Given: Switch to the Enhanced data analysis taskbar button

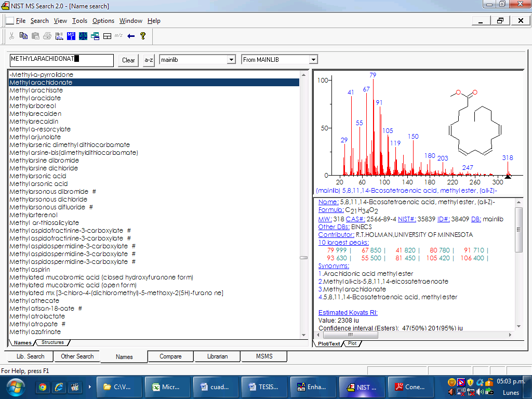Looking at the screenshot, I should (312, 387).
